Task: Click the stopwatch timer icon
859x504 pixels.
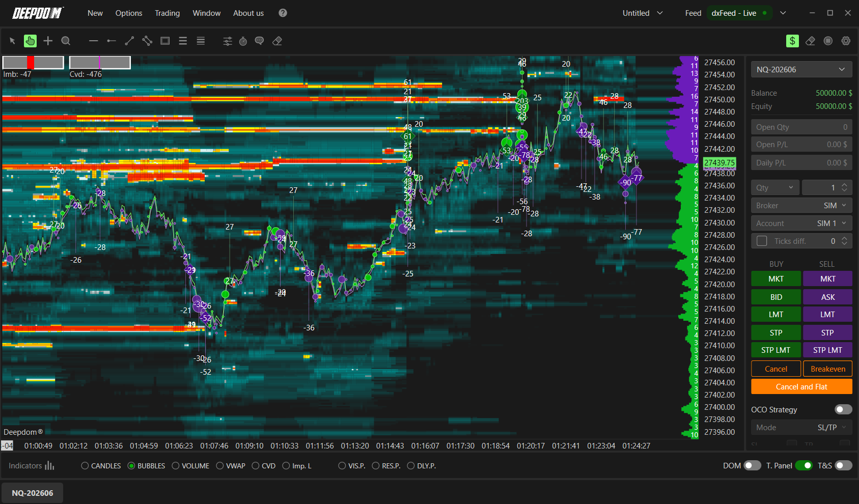Action: 243,41
